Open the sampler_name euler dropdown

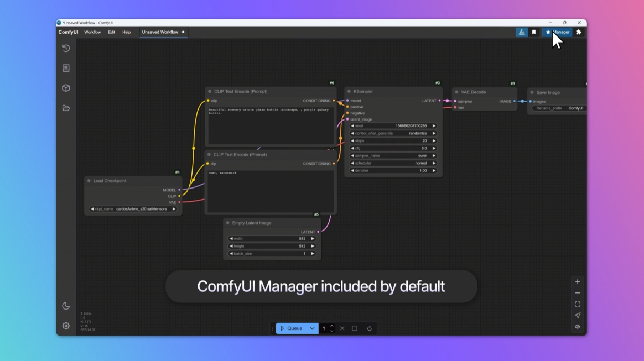click(393, 156)
